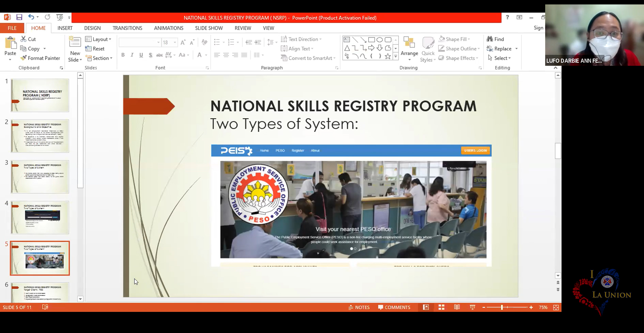
Task: Toggle Bullets list
Action: click(x=217, y=42)
